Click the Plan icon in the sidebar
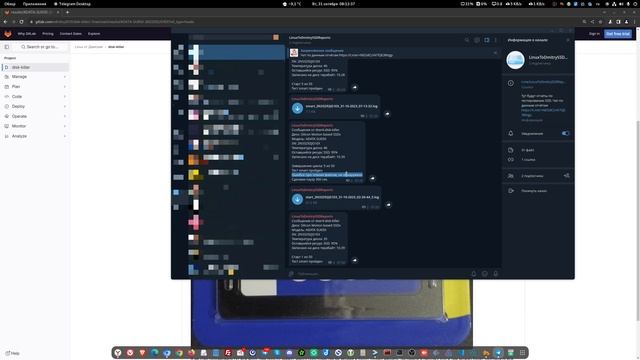The width and height of the screenshot is (640, 360). 7,87
